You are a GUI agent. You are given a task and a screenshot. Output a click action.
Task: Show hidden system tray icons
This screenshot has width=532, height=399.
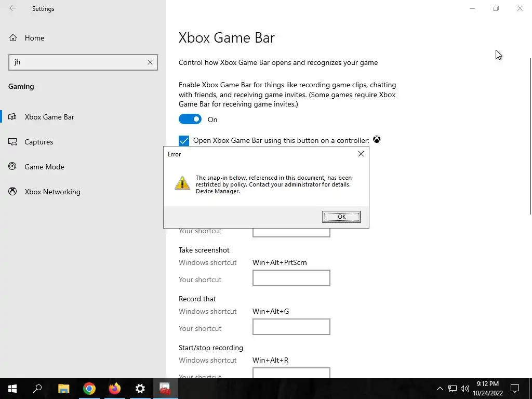(x=440, y=389)
